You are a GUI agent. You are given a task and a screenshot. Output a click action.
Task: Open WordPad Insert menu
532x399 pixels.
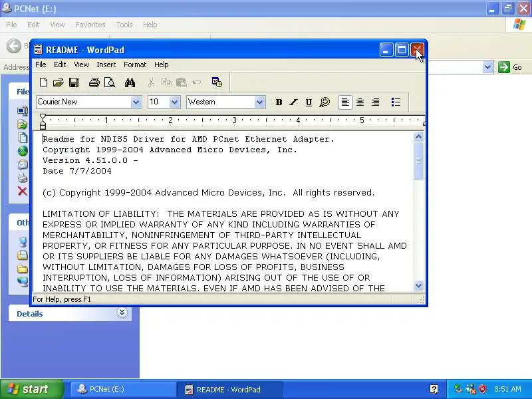coord(106,65)
